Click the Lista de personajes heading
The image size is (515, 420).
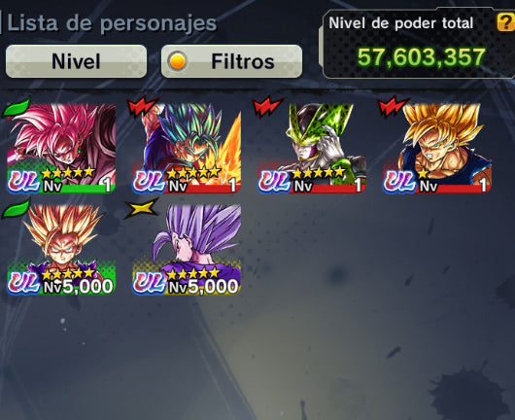point(112,23)
